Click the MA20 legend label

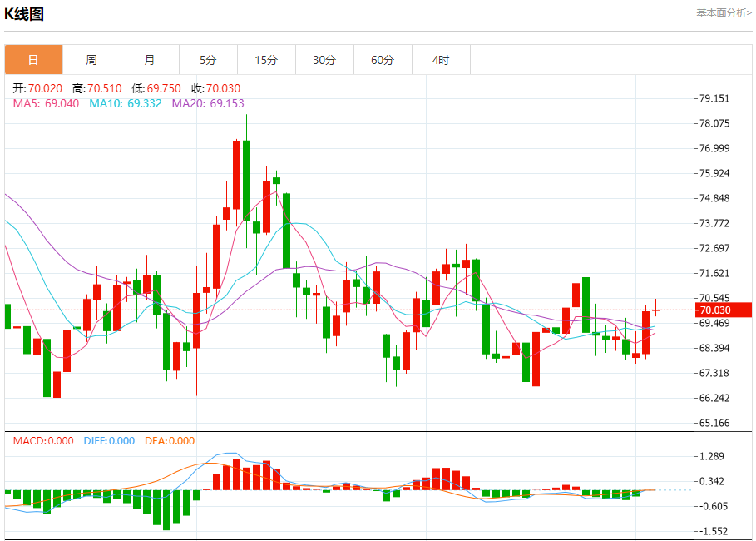point(208,103)
